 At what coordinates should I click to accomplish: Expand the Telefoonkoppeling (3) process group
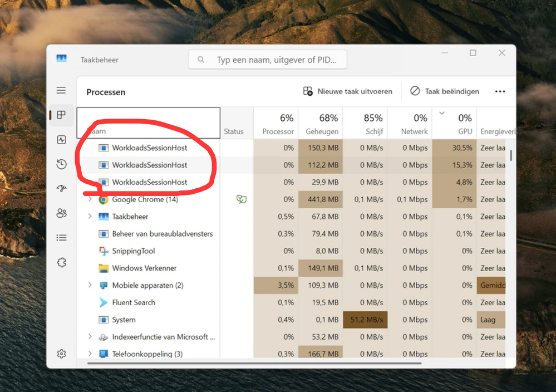(90, 354)
